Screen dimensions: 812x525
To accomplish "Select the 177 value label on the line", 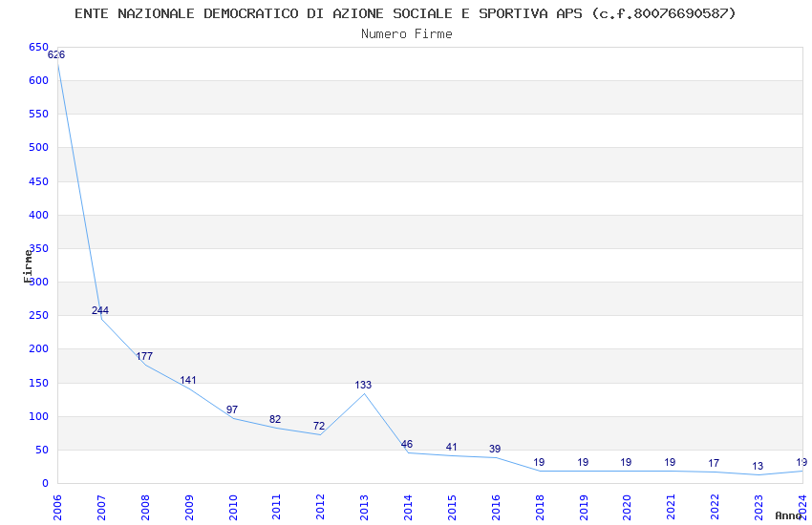I will 144,356.
